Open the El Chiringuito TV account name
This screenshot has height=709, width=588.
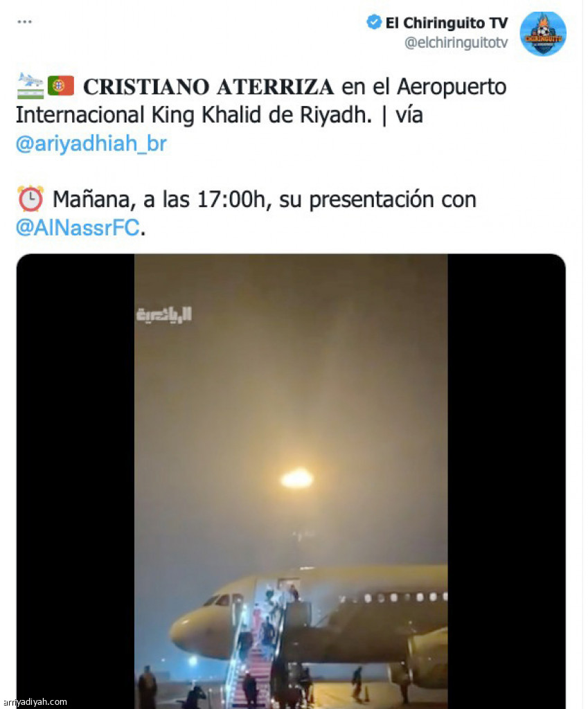447,23
